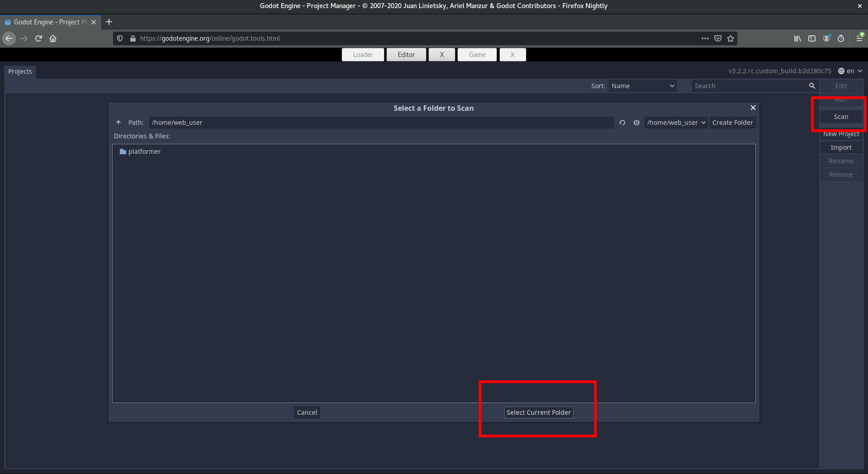Click Import button
This screenshot has width=868, height=474.
tap(841, 147)
